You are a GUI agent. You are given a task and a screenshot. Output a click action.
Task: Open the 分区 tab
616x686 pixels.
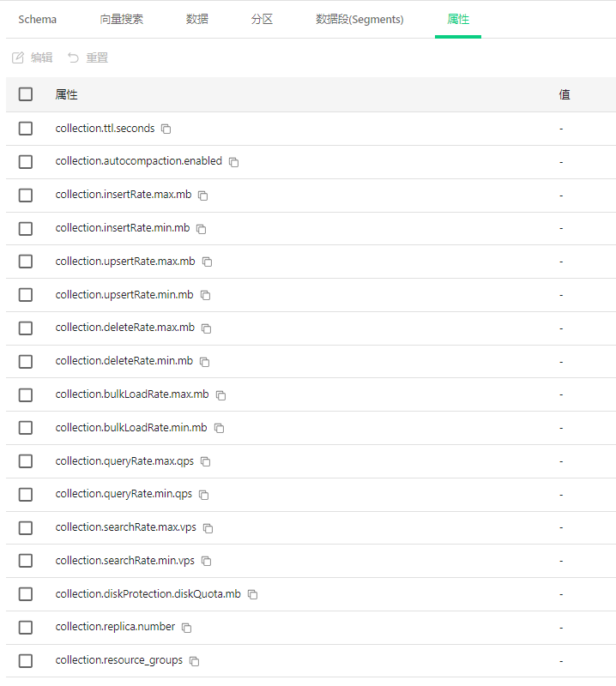point(262,20)
